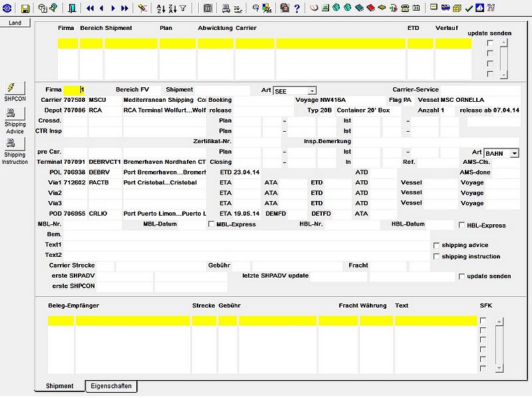Click the Land button
Viewport: 532px width, 398px height.
click(15, 23)
